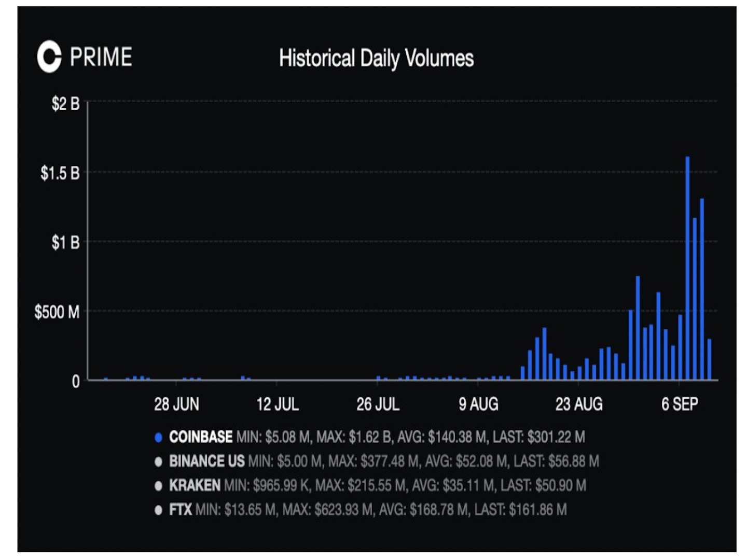Click the 12 JUL x-axis date label
Screen dimensions: 747x560
coord(278,404)
